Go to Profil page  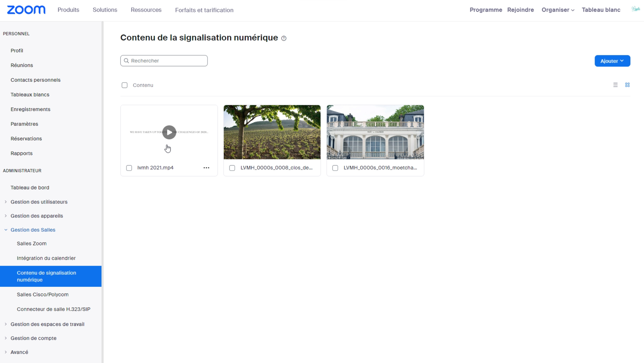(17, 50)
